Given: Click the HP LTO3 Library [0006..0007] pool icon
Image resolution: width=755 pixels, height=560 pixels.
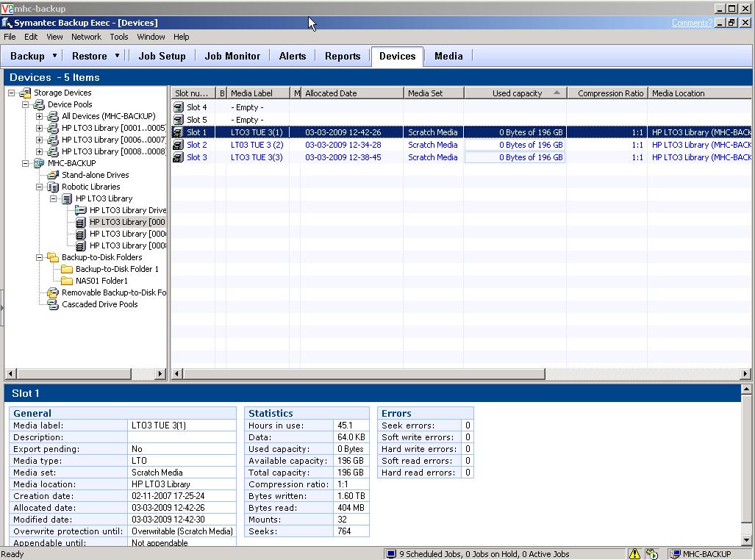Looking at the screenshot, I should (x=53, y=140).
